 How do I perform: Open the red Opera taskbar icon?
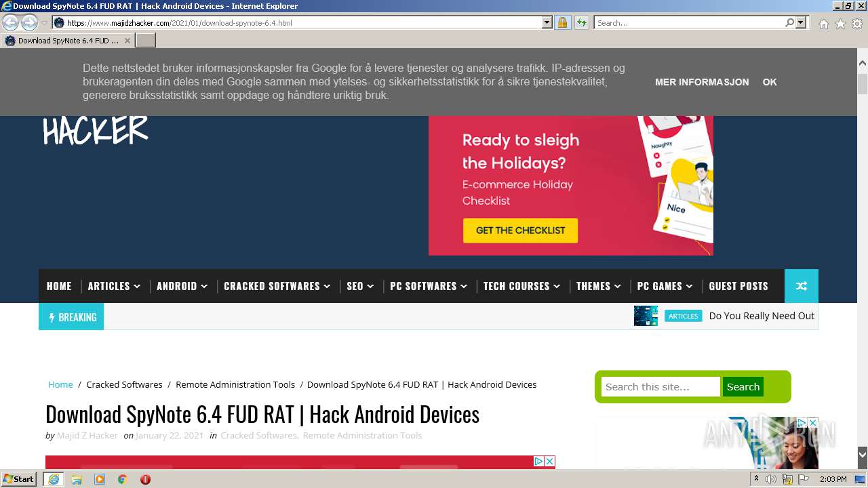(145, 479)
